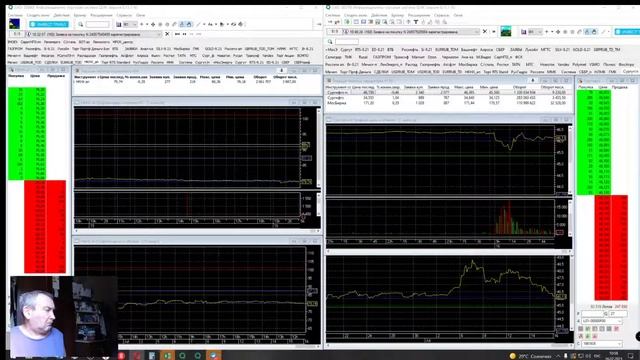The width and height of the screenshot is (640, 360).
Task: Click crosshair icon in left window toolbar
Action: [153, 24]
